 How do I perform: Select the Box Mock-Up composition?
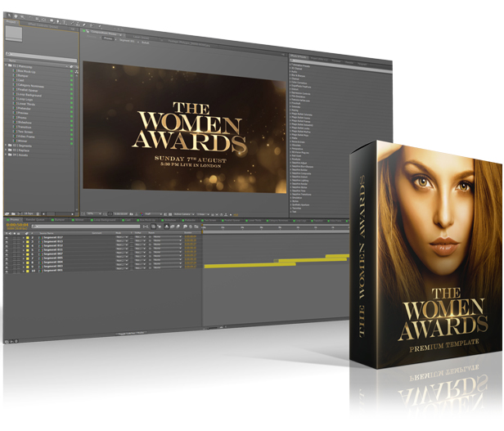[x=25, y=71]
